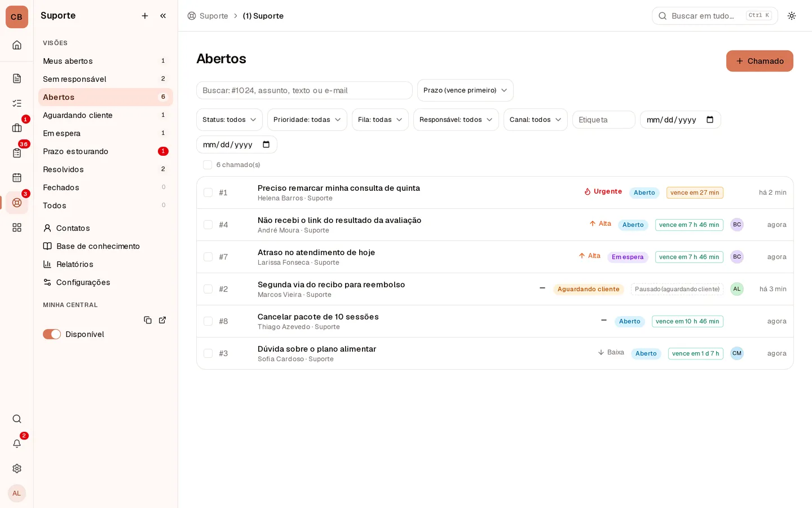This screenshot has height=508, width=812.
Task: Expand the 'Responsável: todos' dropdown
Action: coord(456,120)
